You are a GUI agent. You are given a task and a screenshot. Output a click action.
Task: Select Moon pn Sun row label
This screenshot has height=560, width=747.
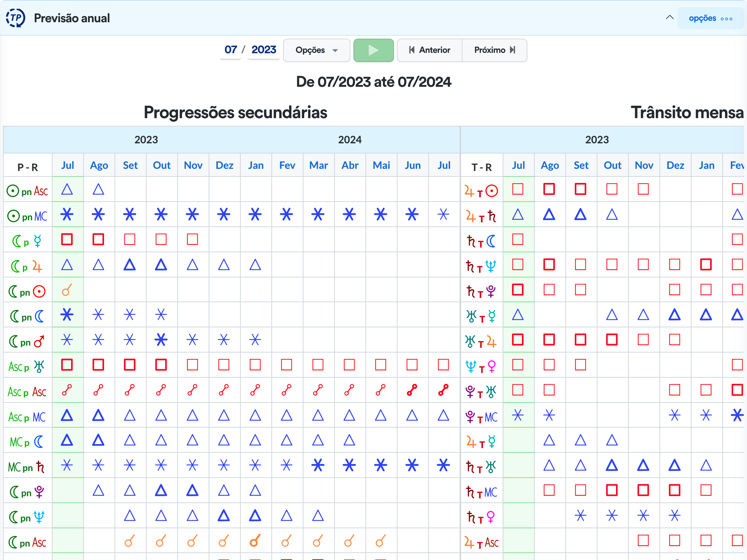click(27, 291)
